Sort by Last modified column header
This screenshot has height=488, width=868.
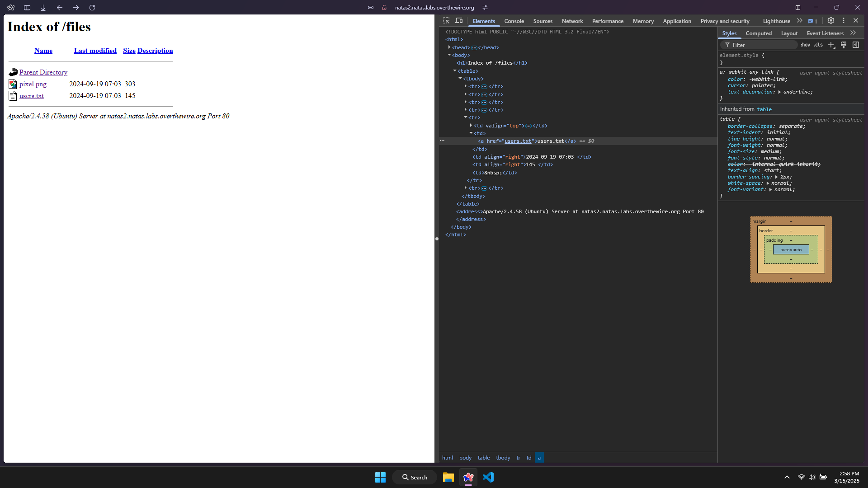(95, 51)
